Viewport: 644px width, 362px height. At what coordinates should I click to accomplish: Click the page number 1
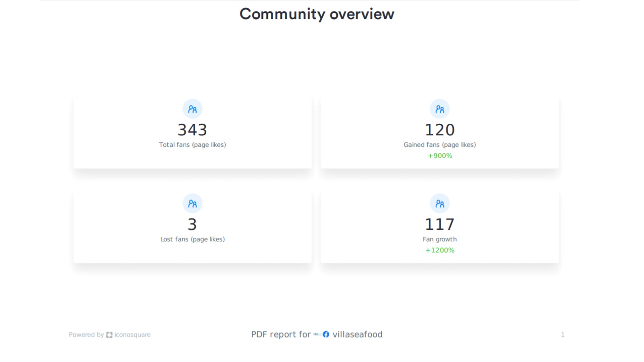coord(562,335)
